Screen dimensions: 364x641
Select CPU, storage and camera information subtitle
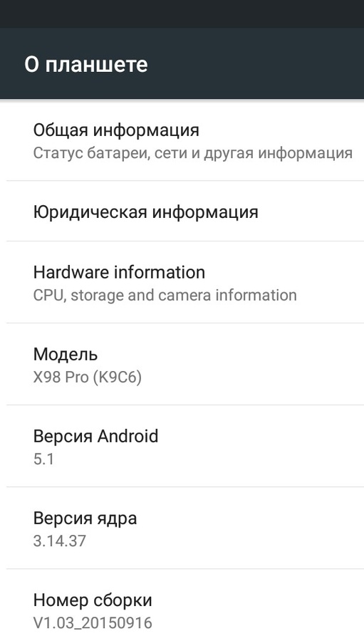(165, 295)
